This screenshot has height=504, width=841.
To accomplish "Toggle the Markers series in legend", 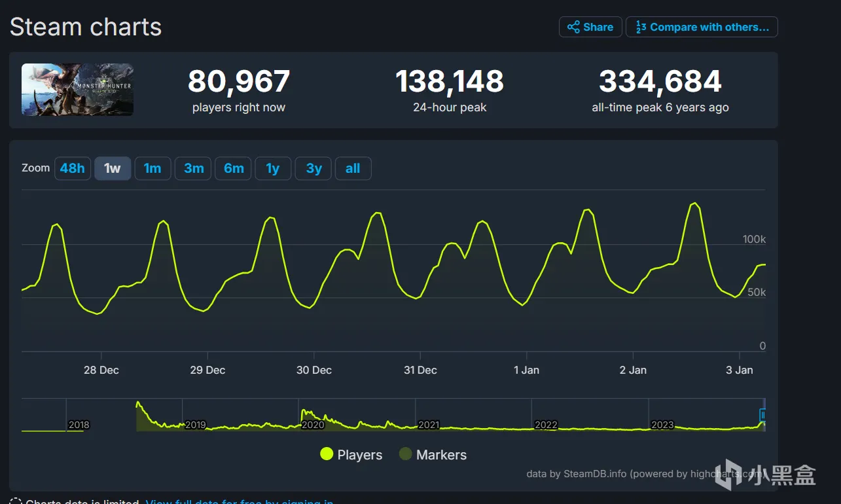I will (433, 455).
